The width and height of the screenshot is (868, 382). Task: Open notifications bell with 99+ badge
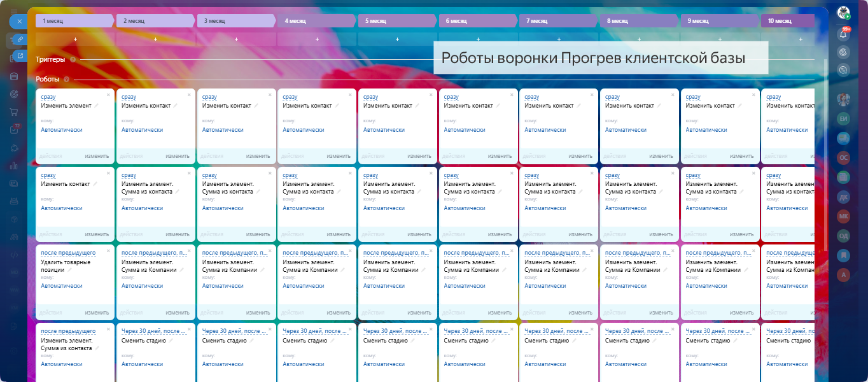click(844, 34)
